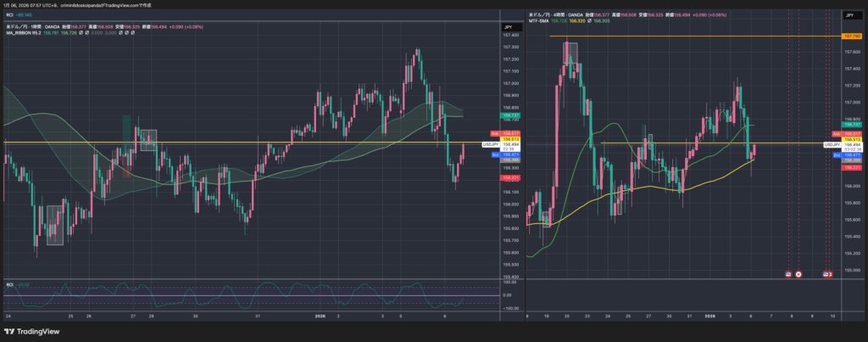868x342 pixels.
Task: Click the blue Bid price label on left chart
Action: (493, 155)
